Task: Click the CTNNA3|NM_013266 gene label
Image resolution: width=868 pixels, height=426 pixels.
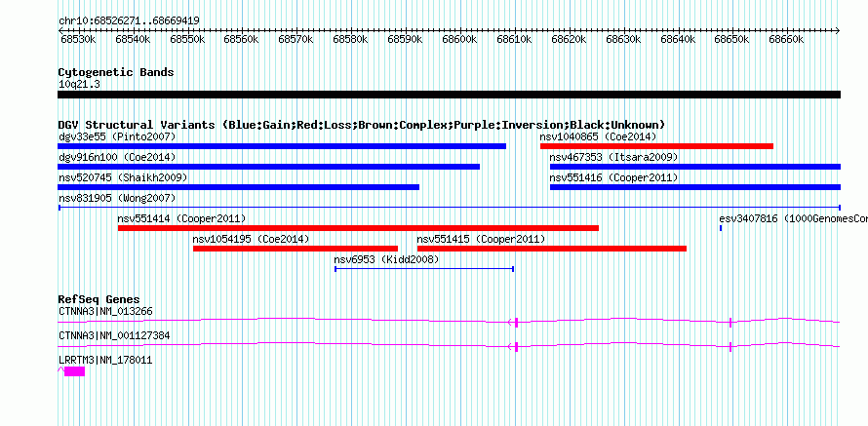Action: tap(105, 312)
